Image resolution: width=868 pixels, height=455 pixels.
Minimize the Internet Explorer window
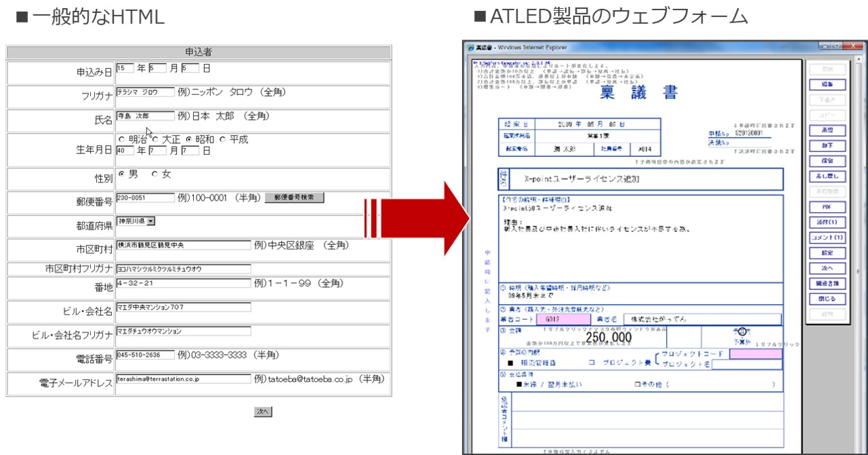coord(825,46)
